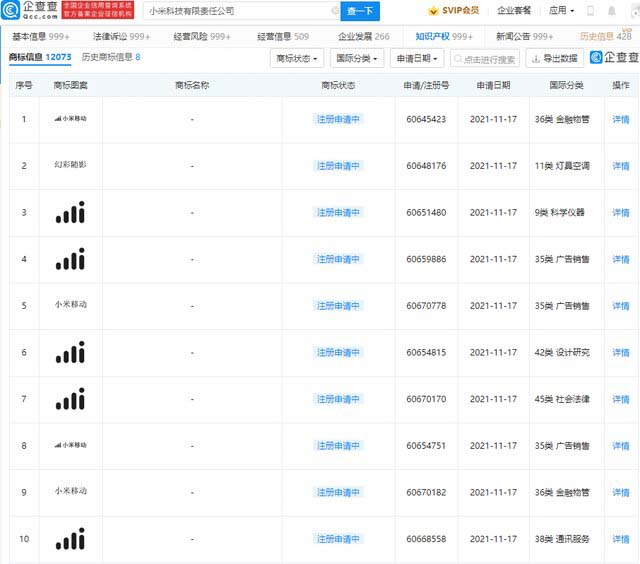Open SVIP会员 membership link

[454, 11]
